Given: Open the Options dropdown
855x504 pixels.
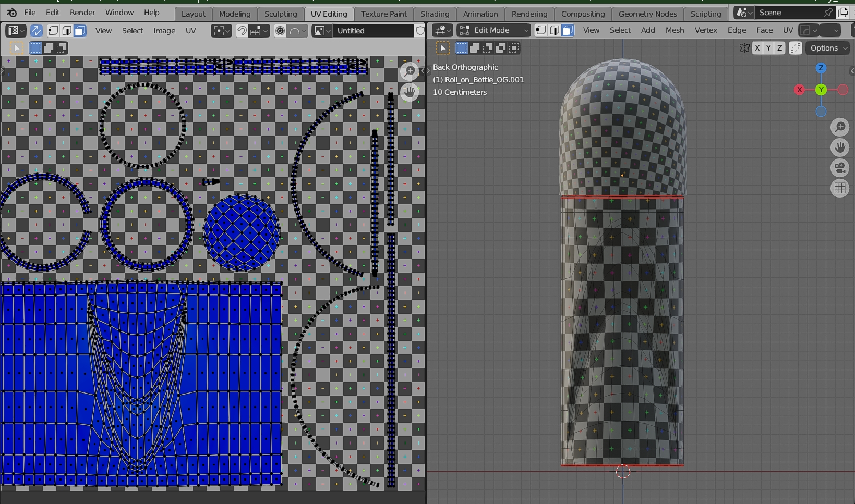Looking at the screenshot, I should click(x=828, y=48).
